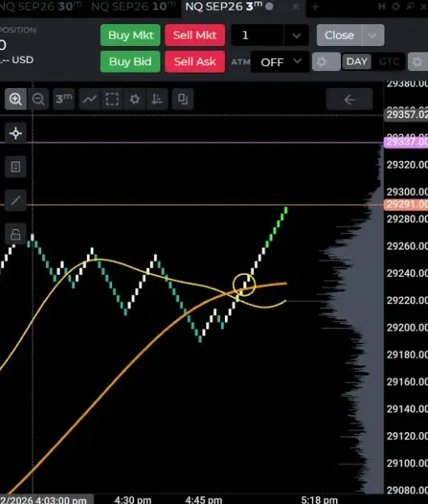
Task: Open chart settings gear in toolbar
Action: click(135, 99)
